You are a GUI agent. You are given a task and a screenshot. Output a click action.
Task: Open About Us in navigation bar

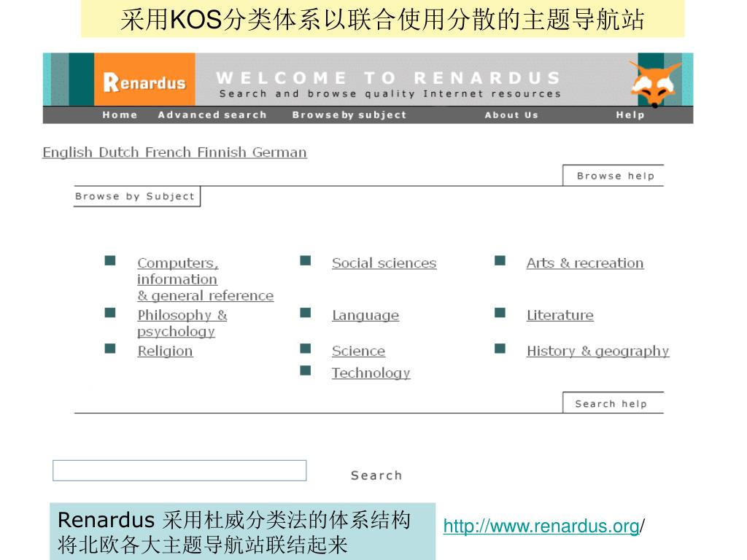[x=511, y=114]
